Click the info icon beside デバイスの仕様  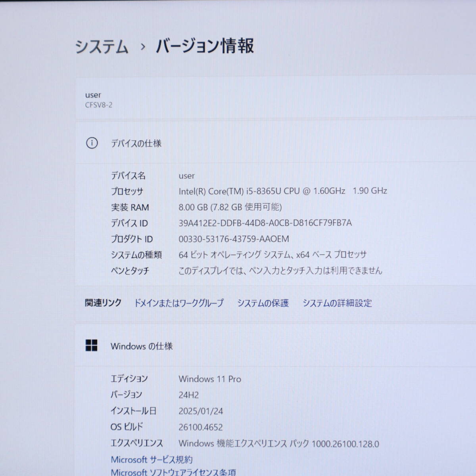(92, 143)
